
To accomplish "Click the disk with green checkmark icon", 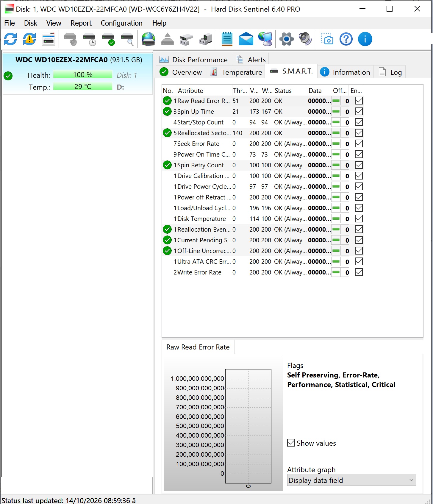I will click(108, 39).
